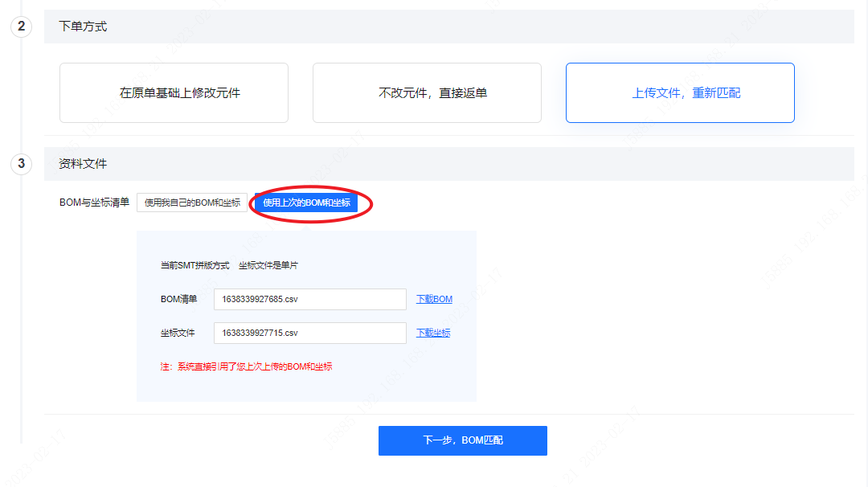Click the 资料文件 section header

click(x=83, y=164)
